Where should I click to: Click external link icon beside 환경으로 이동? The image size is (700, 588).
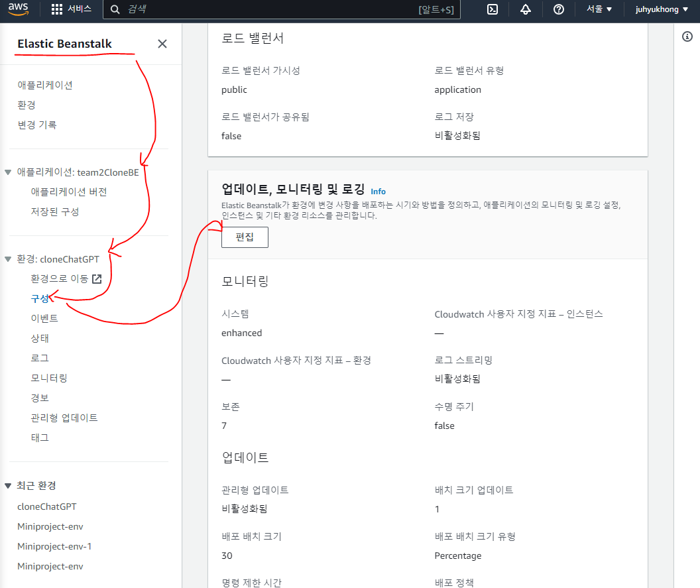pos(97,279)
